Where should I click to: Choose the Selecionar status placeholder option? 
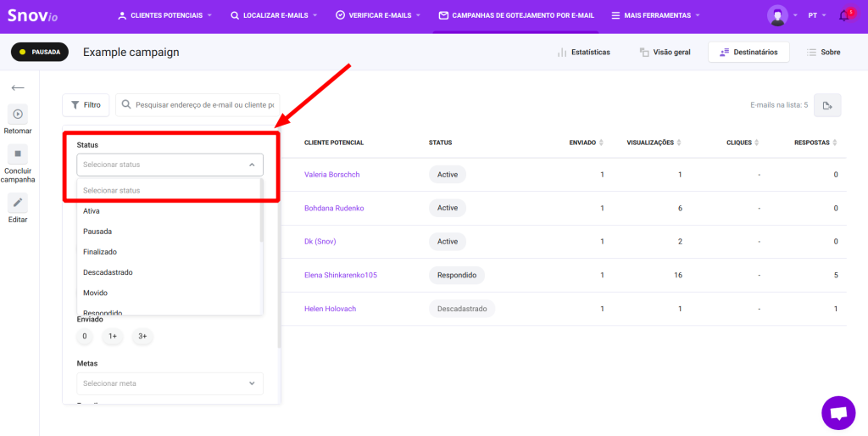(x=169, y=190)
